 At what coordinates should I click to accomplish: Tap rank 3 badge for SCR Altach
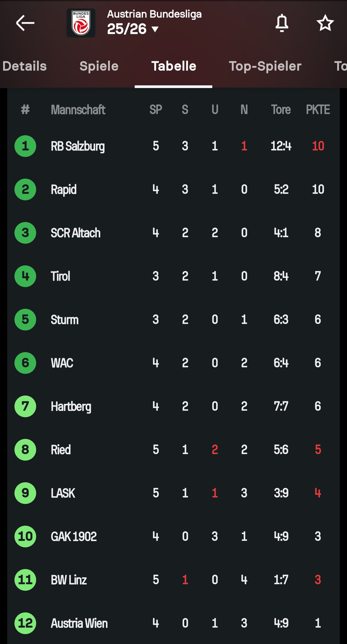[x=25, y=233]
